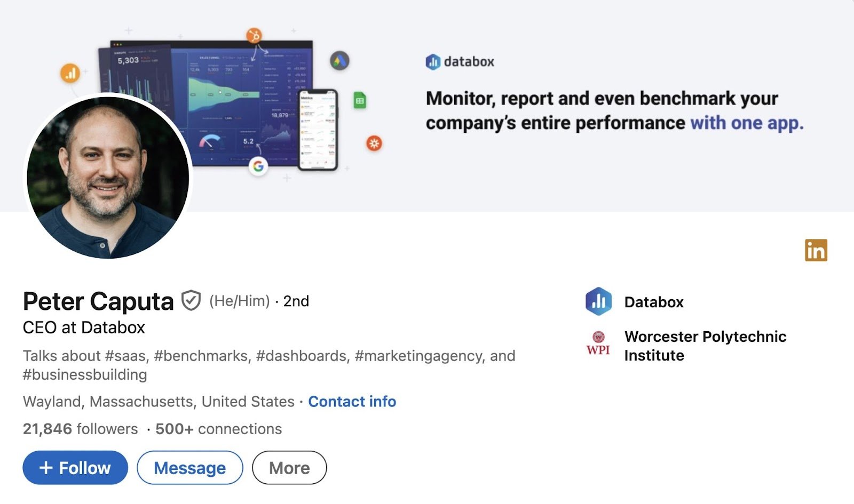View 500+ connections
The height and width of the screenshot is (504, 854).
point(217,428)
